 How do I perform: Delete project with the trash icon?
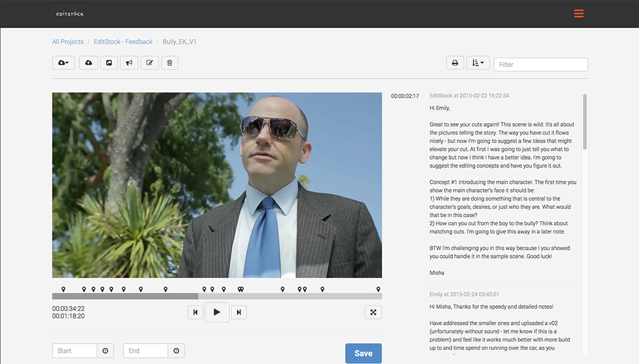pos(169,63)
